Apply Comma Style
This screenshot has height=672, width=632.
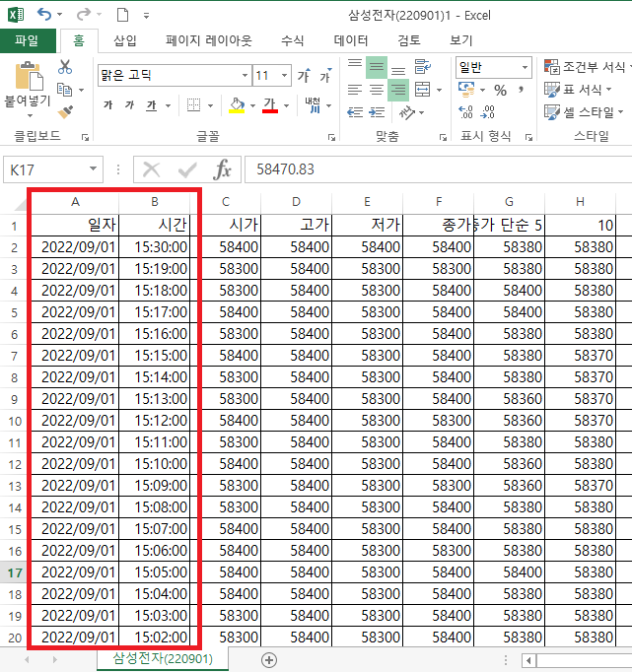(521, 90)
